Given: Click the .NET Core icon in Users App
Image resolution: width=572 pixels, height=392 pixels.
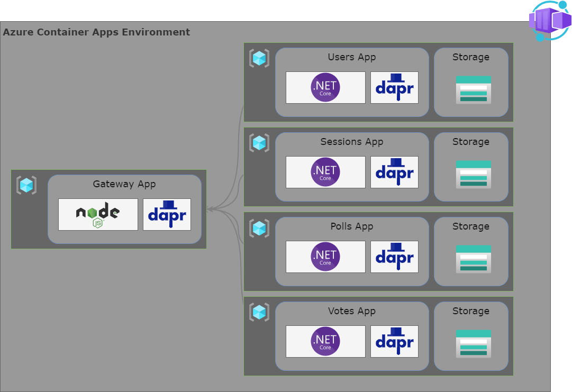Looking at the screenshot, I should 325,87.
